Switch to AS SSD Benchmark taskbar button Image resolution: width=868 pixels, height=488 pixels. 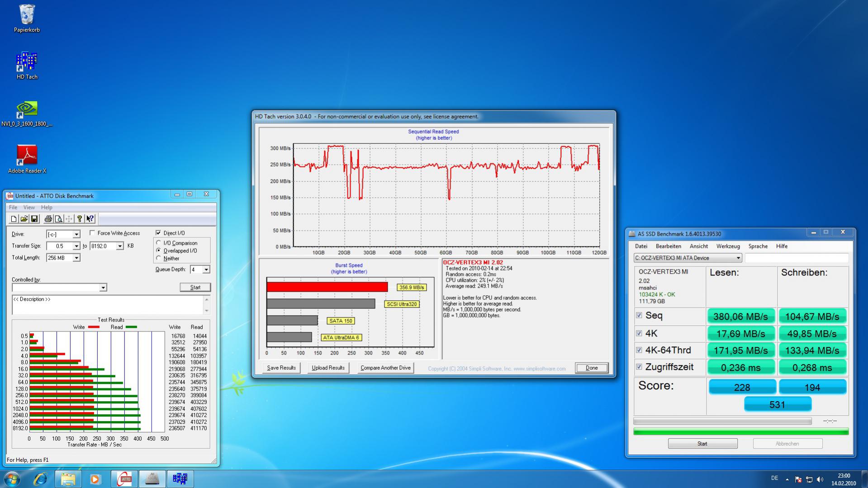click(x=152, y=479)
